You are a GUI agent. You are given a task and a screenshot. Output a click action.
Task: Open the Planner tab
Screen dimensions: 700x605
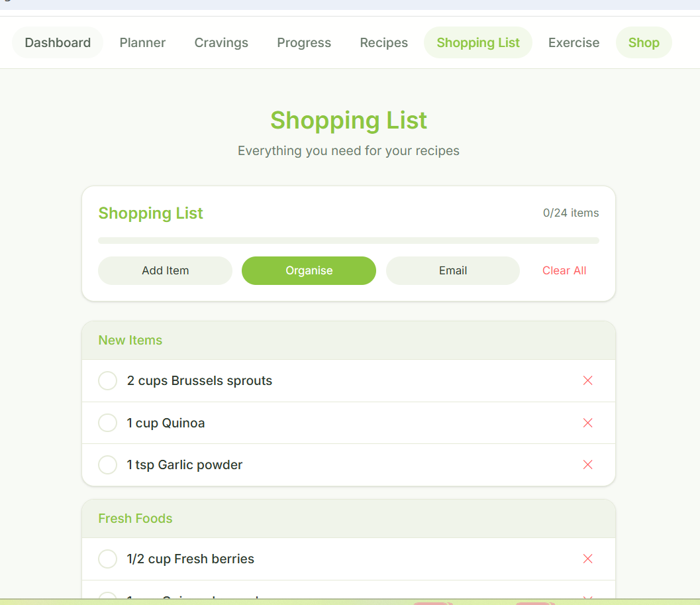click(x=142, y=42)
